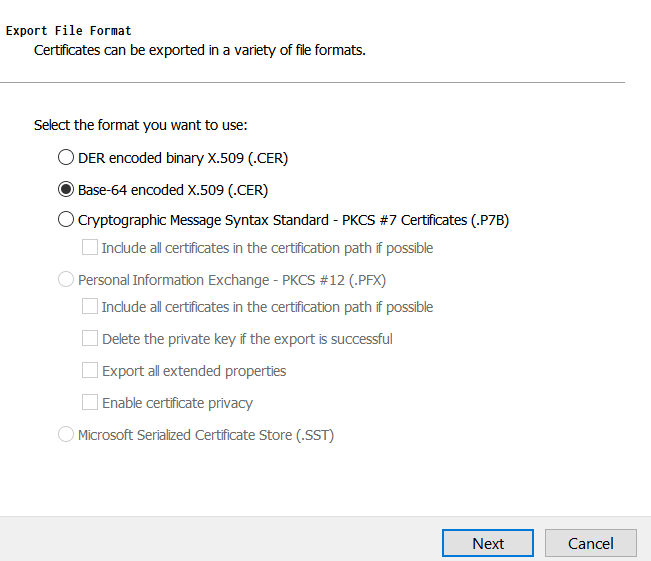The height and width of the screenshot is (561, 651).
Task: Click 'Select the format you want to use:' label
Action: (x=141, y=125)
